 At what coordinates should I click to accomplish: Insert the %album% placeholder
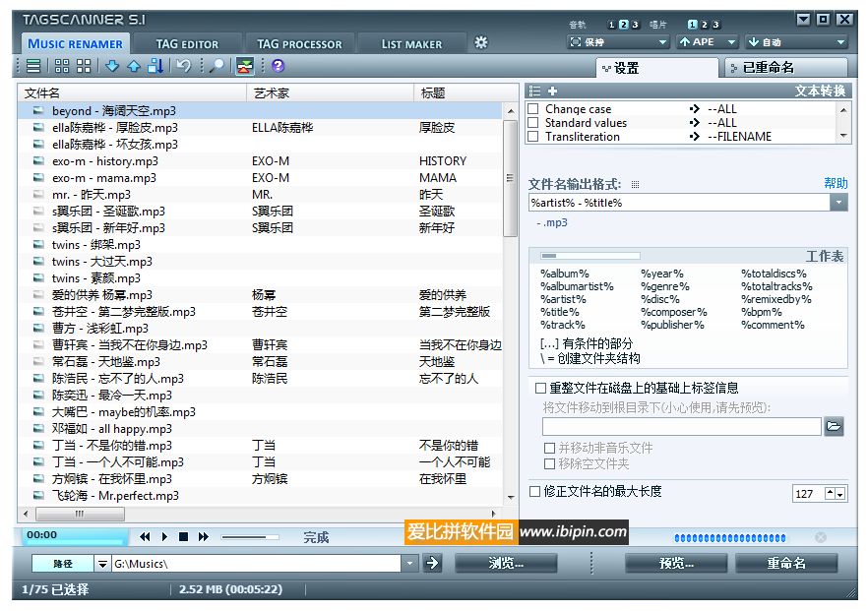(x=565, y=274)
